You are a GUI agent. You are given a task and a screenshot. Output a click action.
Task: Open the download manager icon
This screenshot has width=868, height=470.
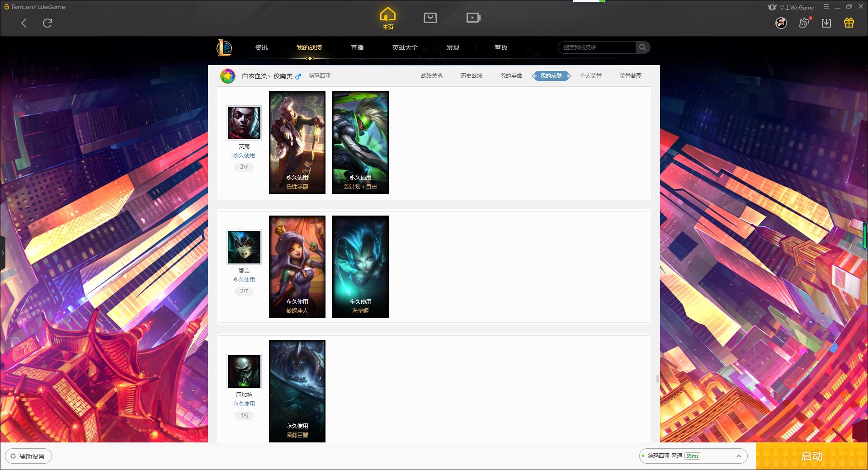point(826,23)
